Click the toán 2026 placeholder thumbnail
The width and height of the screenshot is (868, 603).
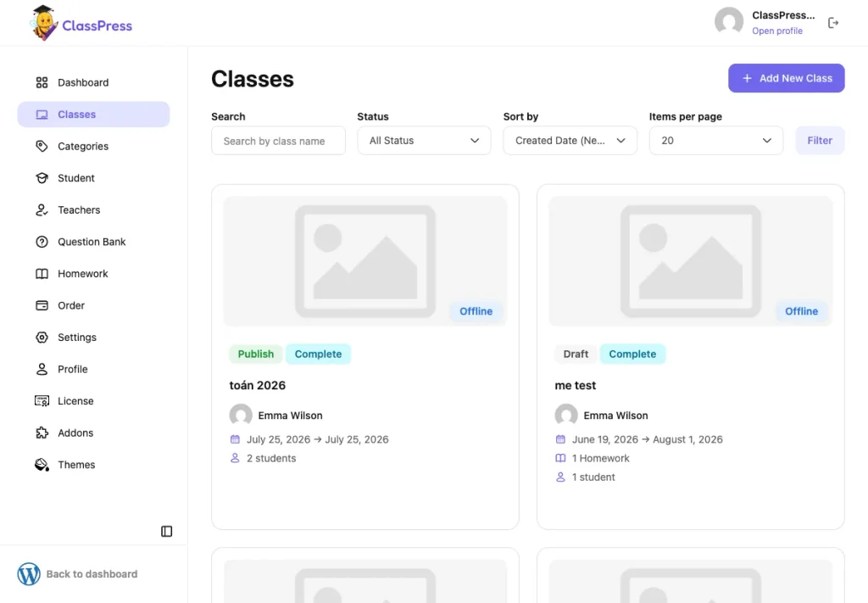(365, 261)
